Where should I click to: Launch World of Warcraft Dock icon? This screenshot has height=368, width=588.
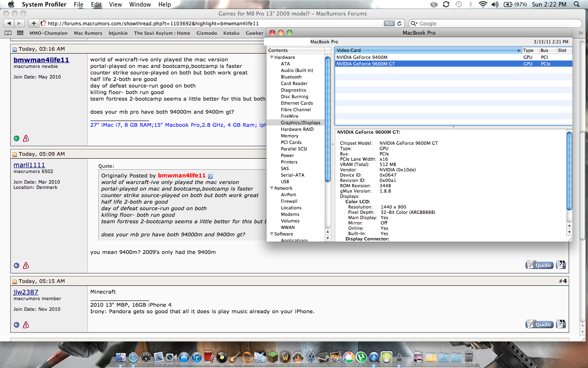point(285,357)
